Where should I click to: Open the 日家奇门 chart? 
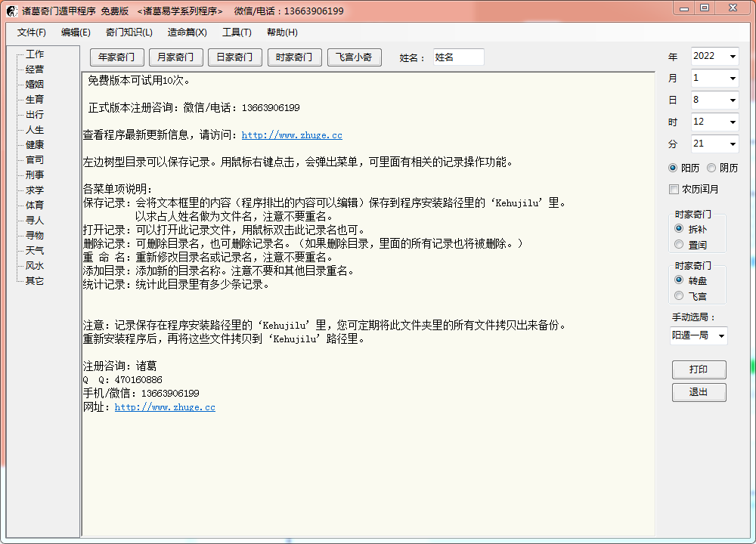click(x=234, y=57)
